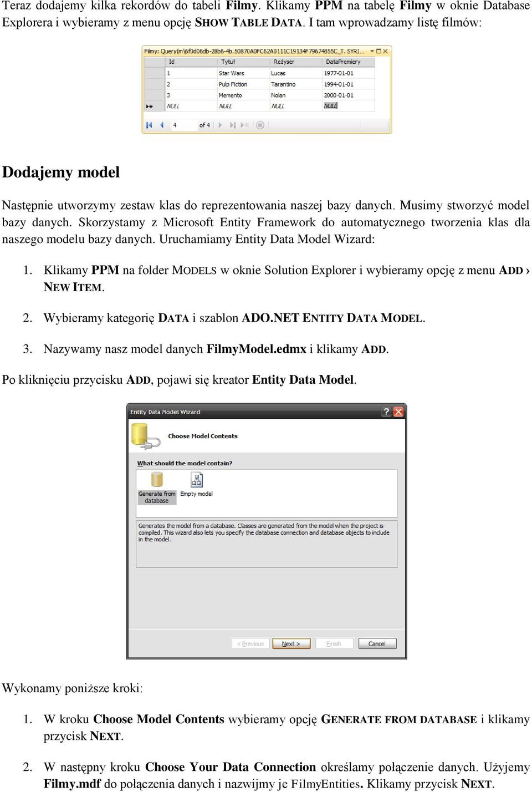Screen dimensions: 532x792
Task: Select row header of the Pulp Fiction row
Action: pos(155,84)
